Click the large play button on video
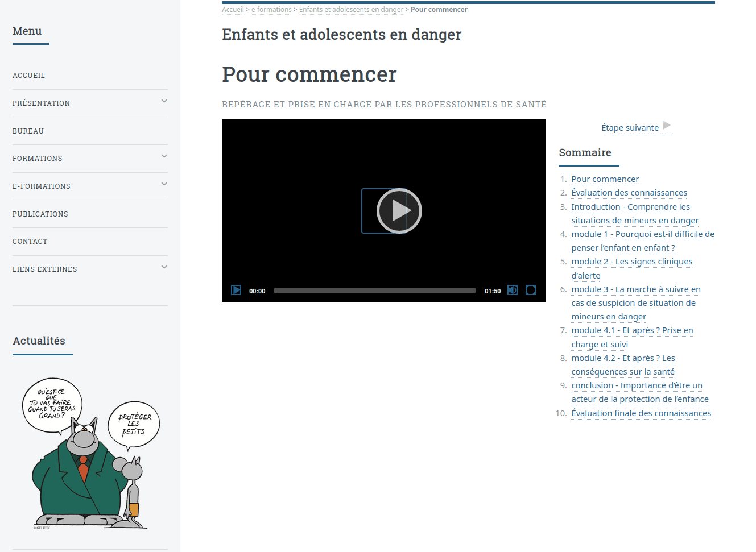The width and height of the screenshot is (756, 552). 399,211
